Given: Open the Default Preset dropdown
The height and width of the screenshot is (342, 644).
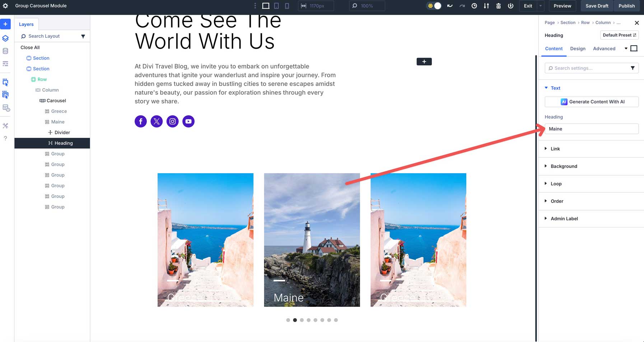Looking at the screenshot, I should click(x=619, y=35).
